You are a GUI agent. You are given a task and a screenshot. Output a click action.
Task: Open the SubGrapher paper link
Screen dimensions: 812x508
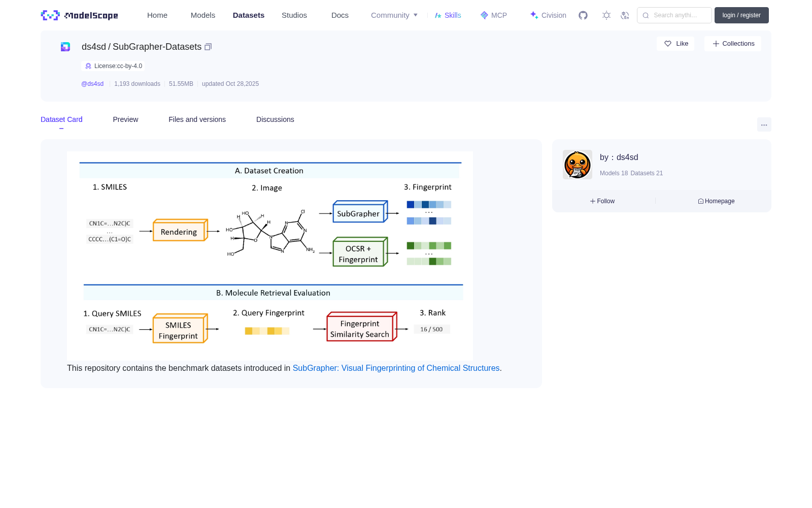coord(396,368)
